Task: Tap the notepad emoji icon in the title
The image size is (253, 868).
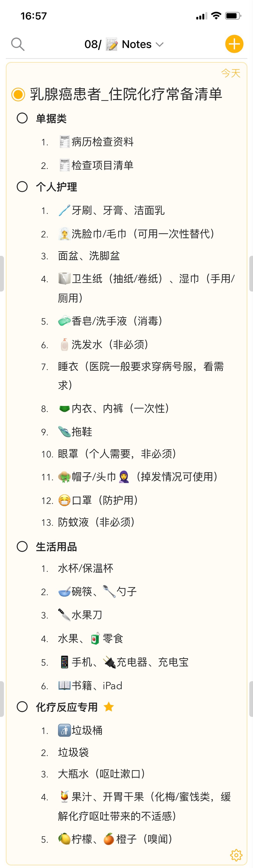Action: (x=112, y=44)
